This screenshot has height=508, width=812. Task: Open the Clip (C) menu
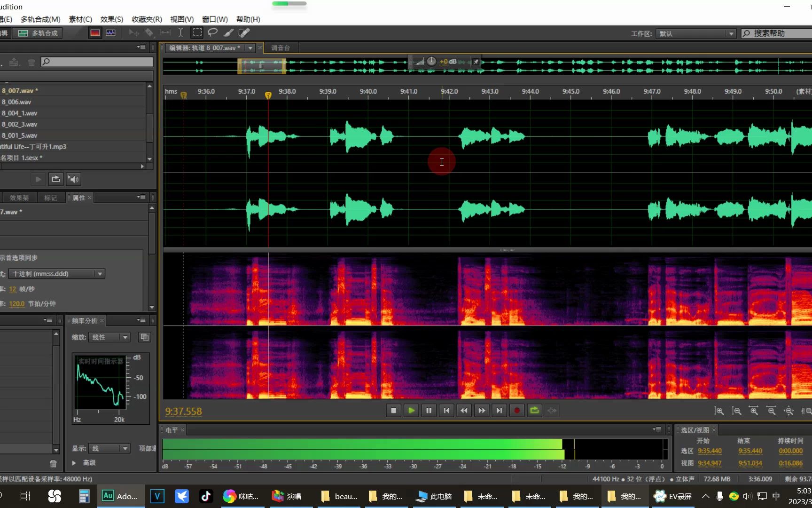coord(80,19)
